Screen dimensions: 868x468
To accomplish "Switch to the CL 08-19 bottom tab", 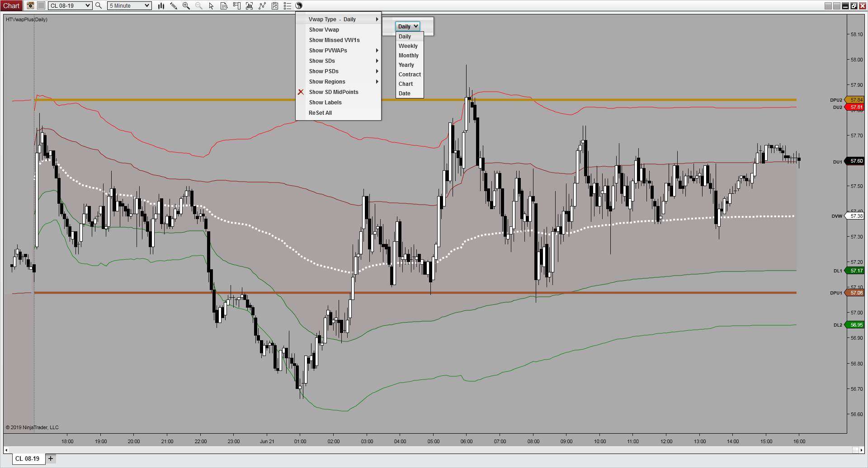I will pyautogui.click(x=28, y=459).
